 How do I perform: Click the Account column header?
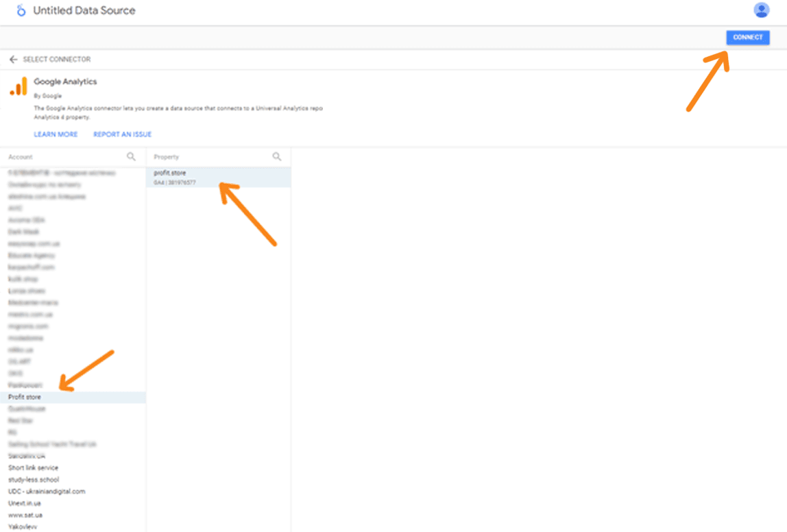tap(21, 157)
